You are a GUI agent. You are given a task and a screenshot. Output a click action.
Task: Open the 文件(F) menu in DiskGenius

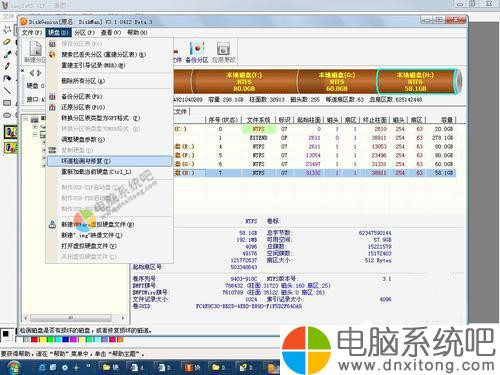click(31, 32)
